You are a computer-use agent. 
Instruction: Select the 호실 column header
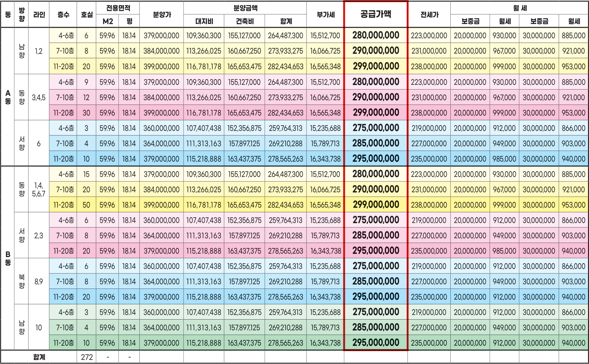click(86, 15)
